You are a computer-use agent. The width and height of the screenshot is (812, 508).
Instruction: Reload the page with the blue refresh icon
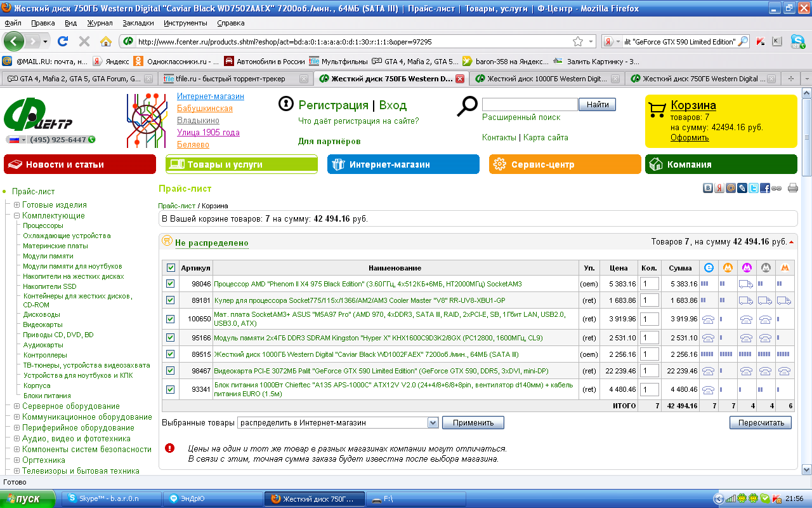63,41
